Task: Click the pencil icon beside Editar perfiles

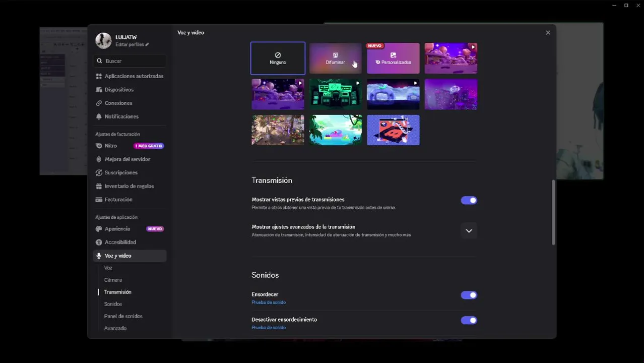Action: pyautogui.click(x=147, y=45)
